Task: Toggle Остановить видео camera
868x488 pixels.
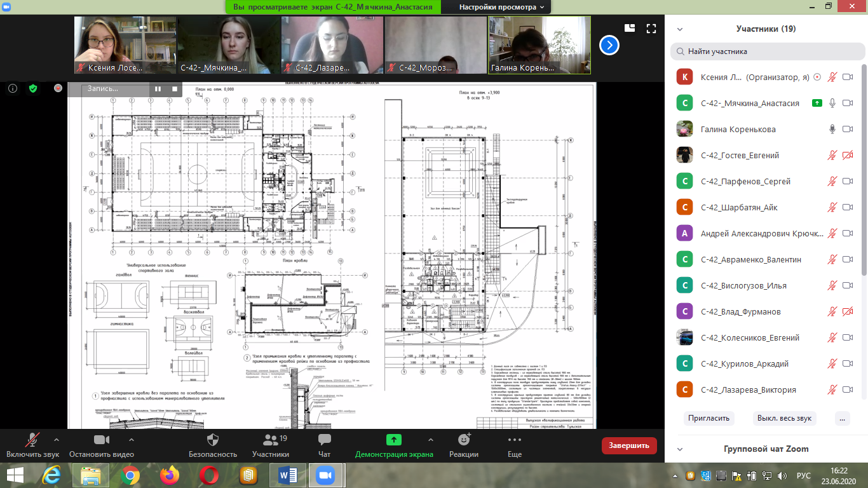Action: 102,445
